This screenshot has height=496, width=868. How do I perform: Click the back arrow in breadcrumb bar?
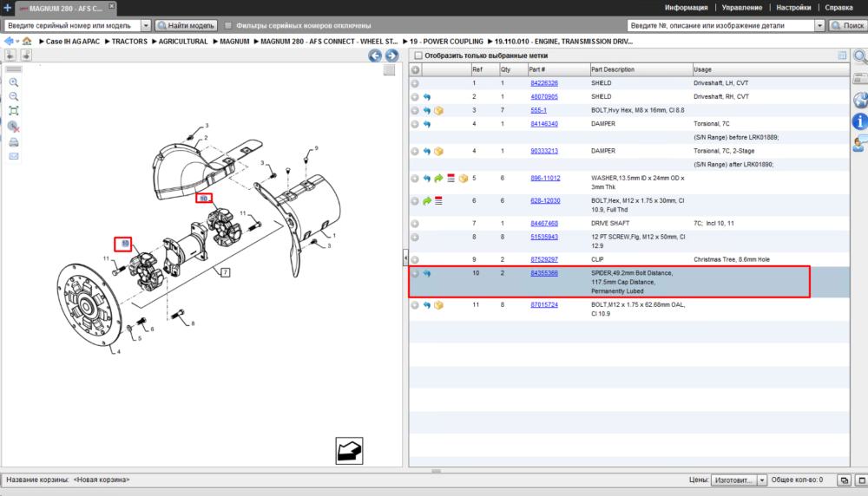(9, 42)
